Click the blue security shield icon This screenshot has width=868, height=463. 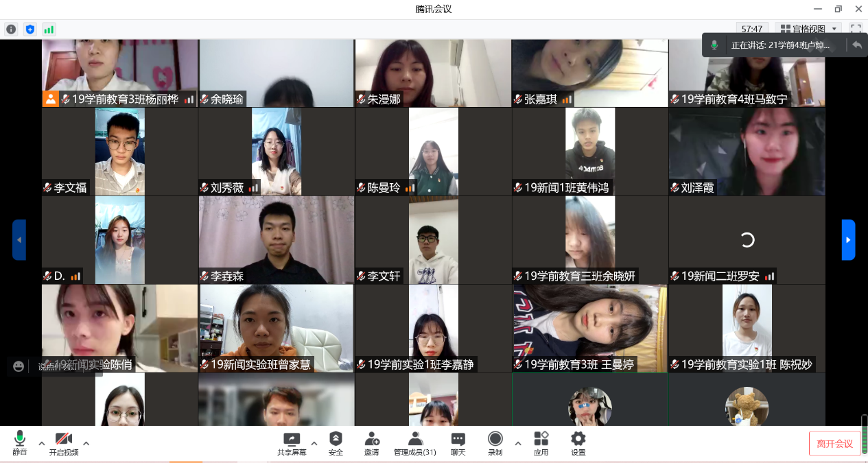click(x=30, y=29)
